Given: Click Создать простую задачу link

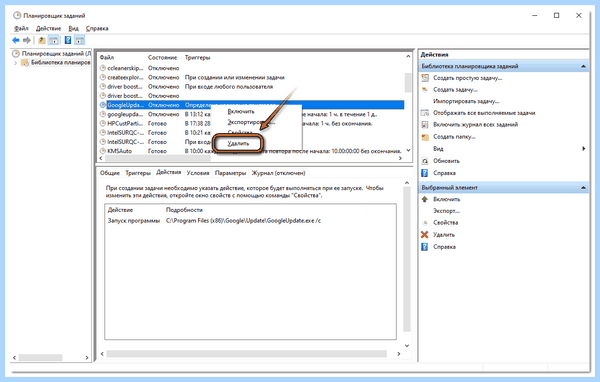Looking at the screenshot, I should [x=468, y=78].
